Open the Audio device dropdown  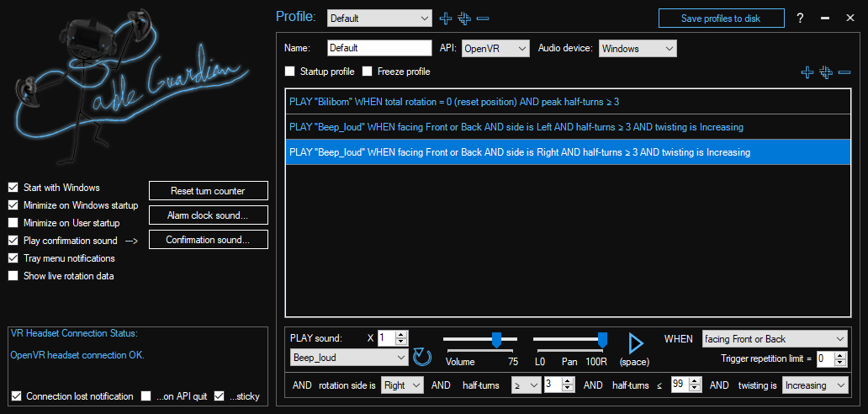[638, 48]
